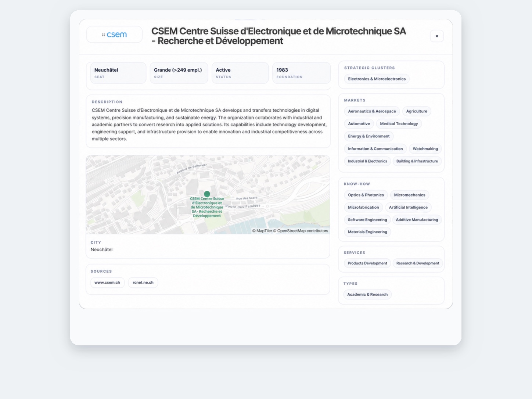Image resolution: width=532 pixels, height=399 pixels.
Task: Open the rcnet.ne.ch source link
Action: [143, 283]
